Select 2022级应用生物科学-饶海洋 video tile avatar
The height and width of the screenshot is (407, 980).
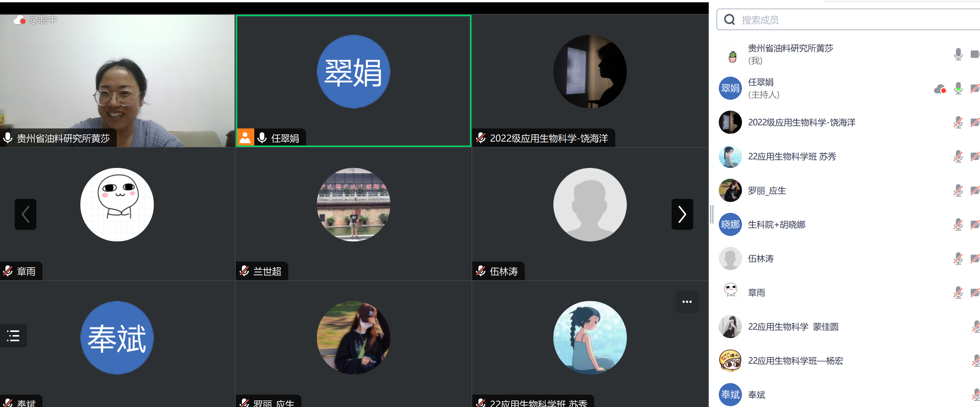click(590, 72)
